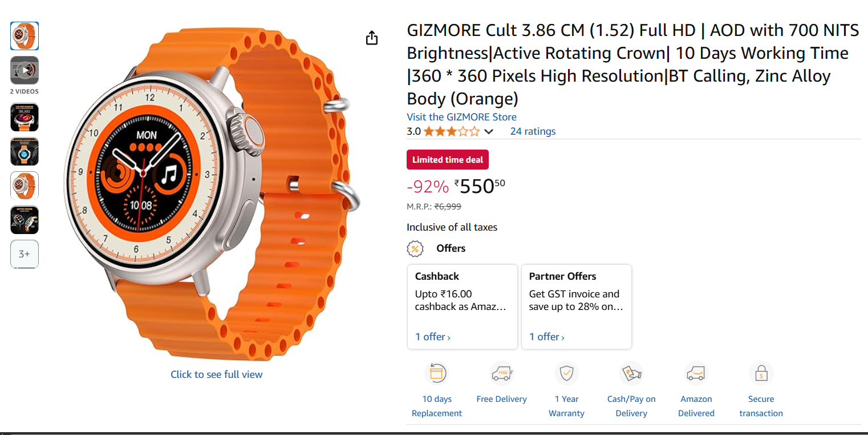
Task: Open the 10 days Replacement icon
Action: [436, 374]
